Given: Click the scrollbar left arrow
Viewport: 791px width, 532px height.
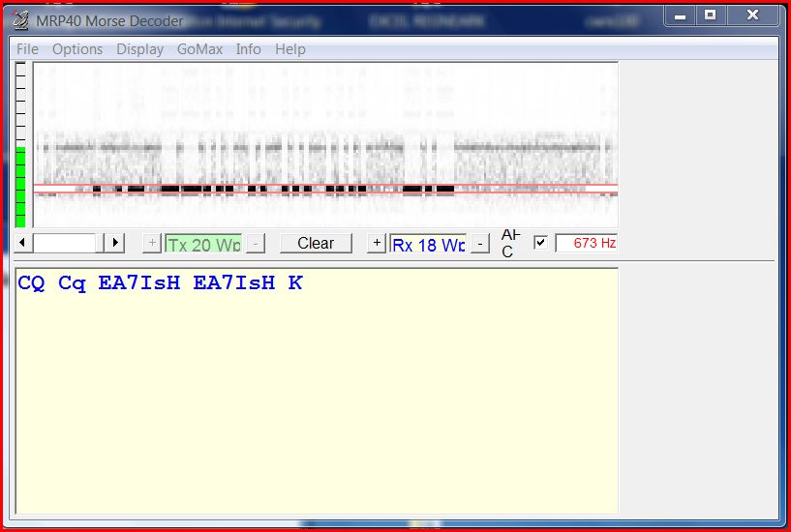Looking at the screenshot, I should click(24, 243).
